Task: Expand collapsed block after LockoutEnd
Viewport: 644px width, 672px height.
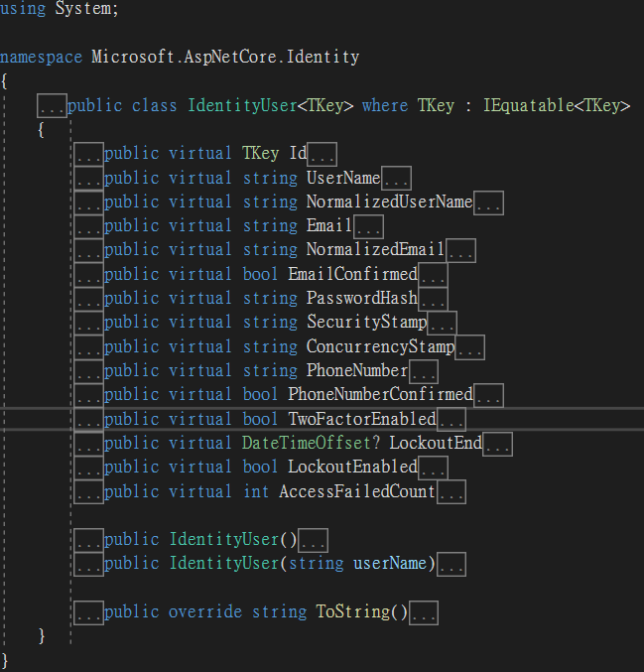Action: point(497,444)
